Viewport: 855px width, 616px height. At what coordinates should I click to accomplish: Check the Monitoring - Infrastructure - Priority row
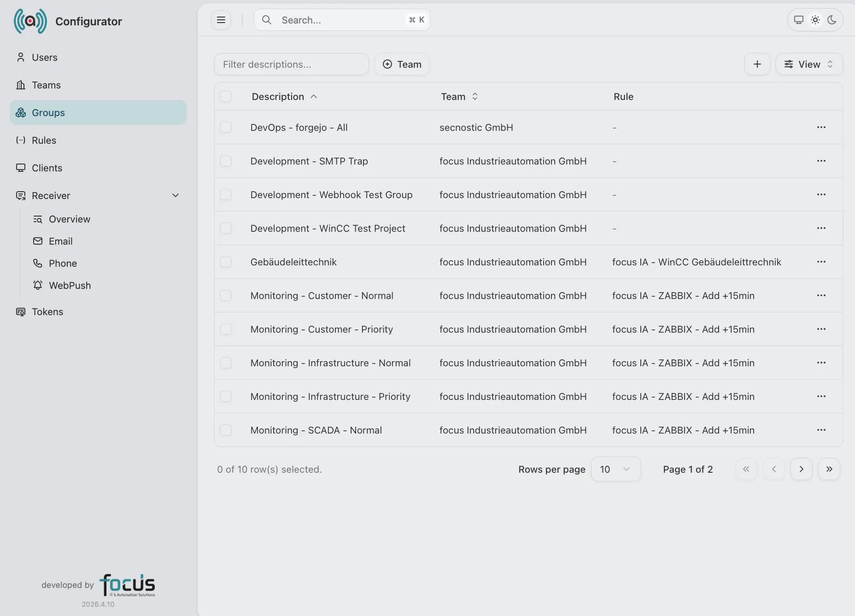pyautogui.click(x=226, y=396)
